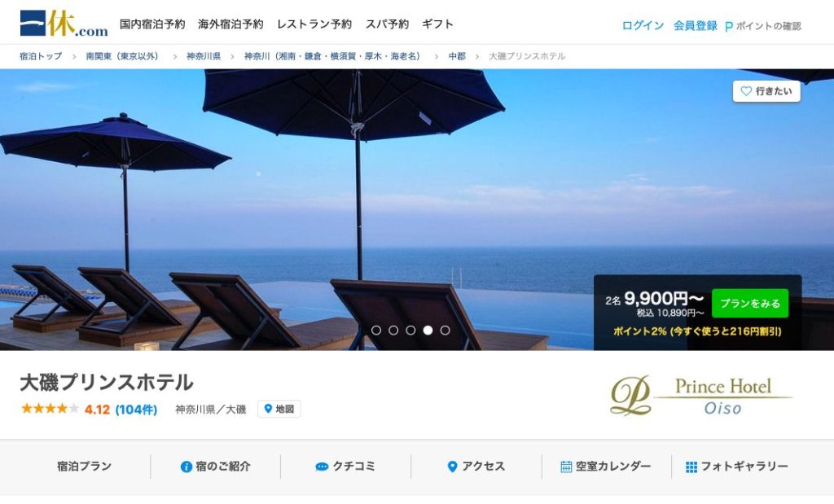Click the green プランをみる button

(750, 303)
